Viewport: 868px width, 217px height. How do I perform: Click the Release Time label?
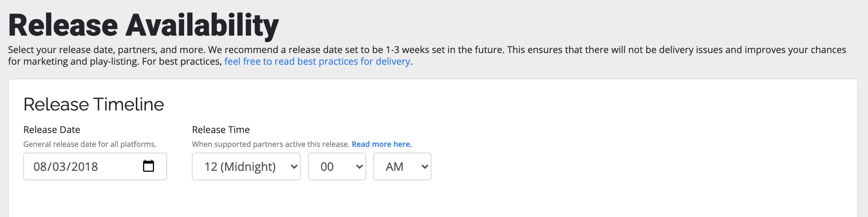click(x=221, y=130)
